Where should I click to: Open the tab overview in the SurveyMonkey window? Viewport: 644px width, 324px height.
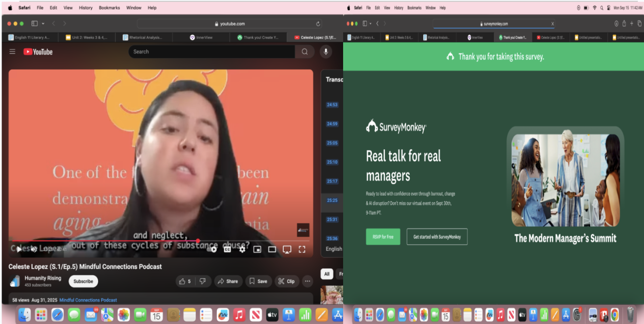(639, 24)
